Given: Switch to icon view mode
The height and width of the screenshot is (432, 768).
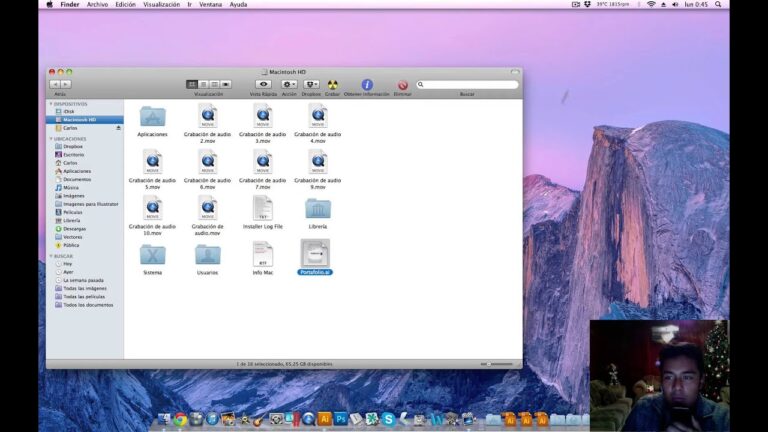Looking at the screenshot, I should coord(192,84).
